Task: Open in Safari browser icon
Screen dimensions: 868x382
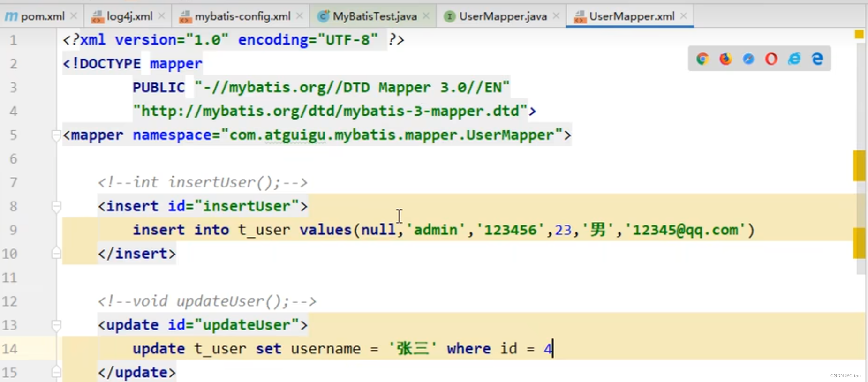Action: 748,59
